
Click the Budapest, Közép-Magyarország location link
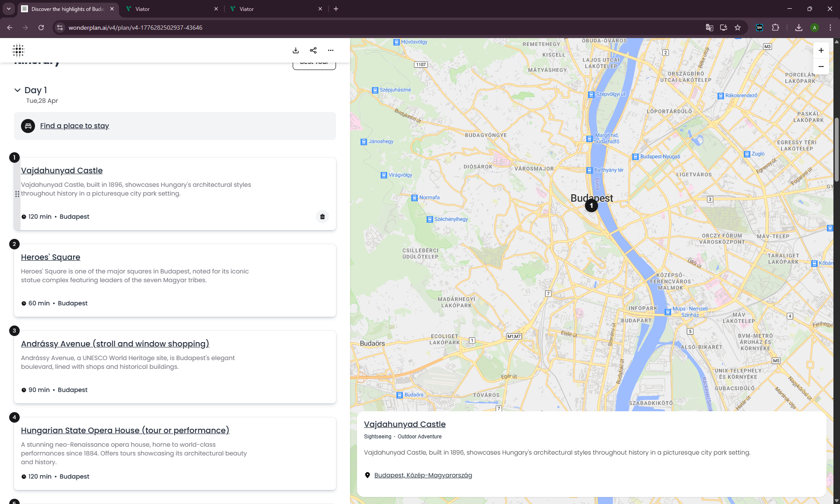click(423, 475)
